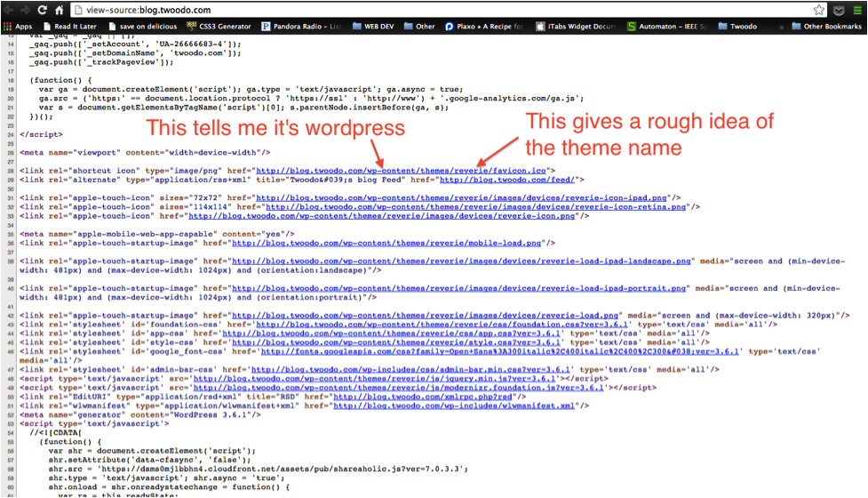This screenshot has width=868, height=498.
Task: Click the browser Forward arrow
Action: click(x=25, y=10)
